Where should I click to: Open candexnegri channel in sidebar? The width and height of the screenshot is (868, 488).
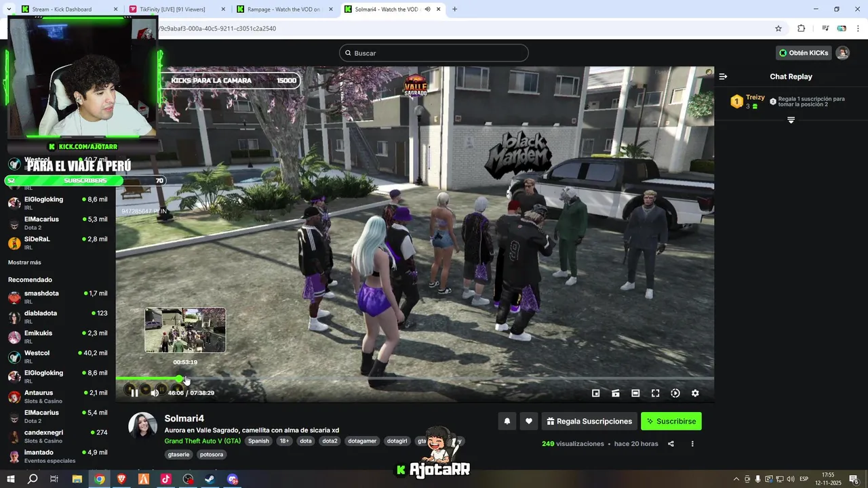tap(58, 436)
